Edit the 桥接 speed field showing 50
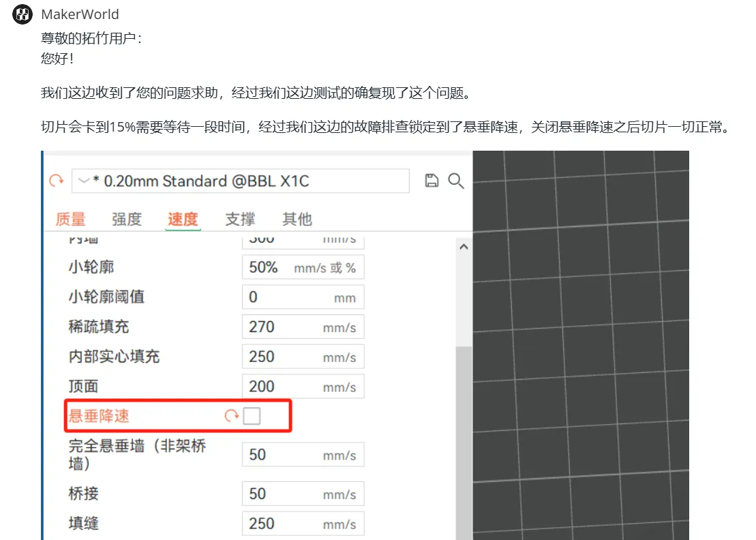Image resolution: width=756 pixels, height=540 pixels. pyautogui.click(x=303, y=494)
